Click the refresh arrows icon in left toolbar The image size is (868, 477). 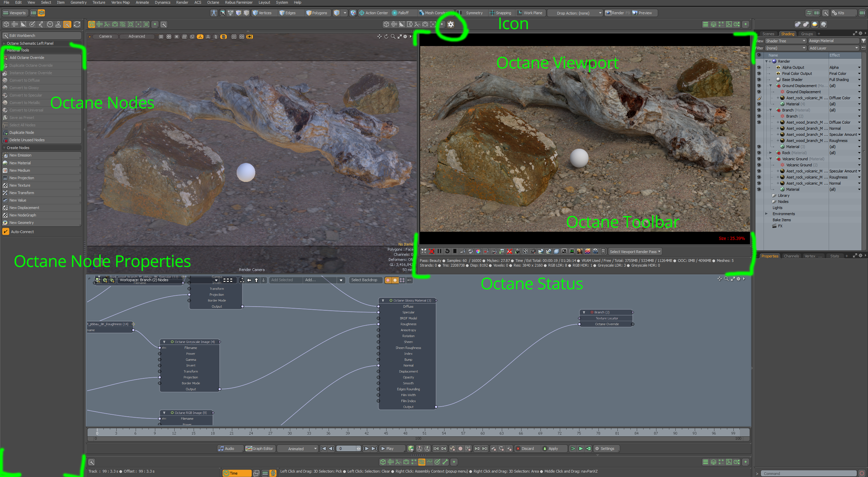tap(77, 24)
